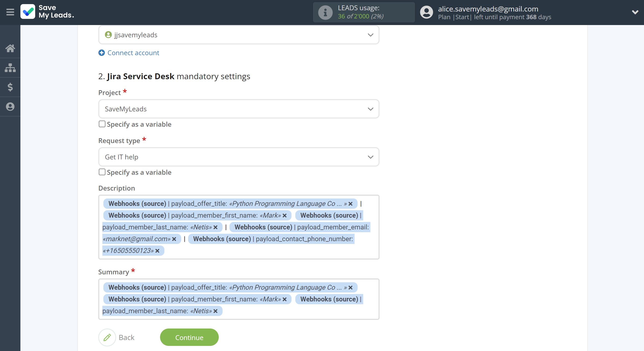Screen dimensions: 644x351
Task: Remove payload_member_first_name tag from Description
Action: click(285, 216)
